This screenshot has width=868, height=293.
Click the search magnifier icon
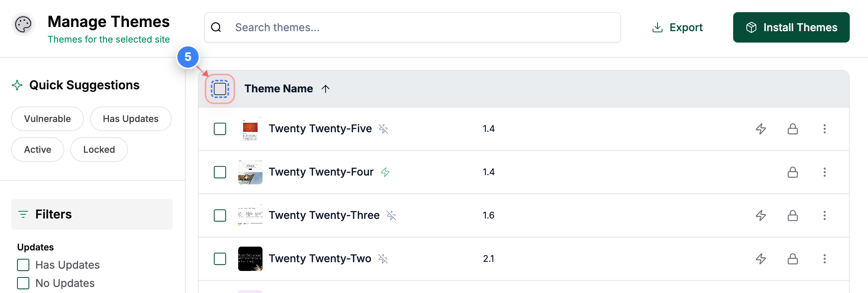pos(216,27)
